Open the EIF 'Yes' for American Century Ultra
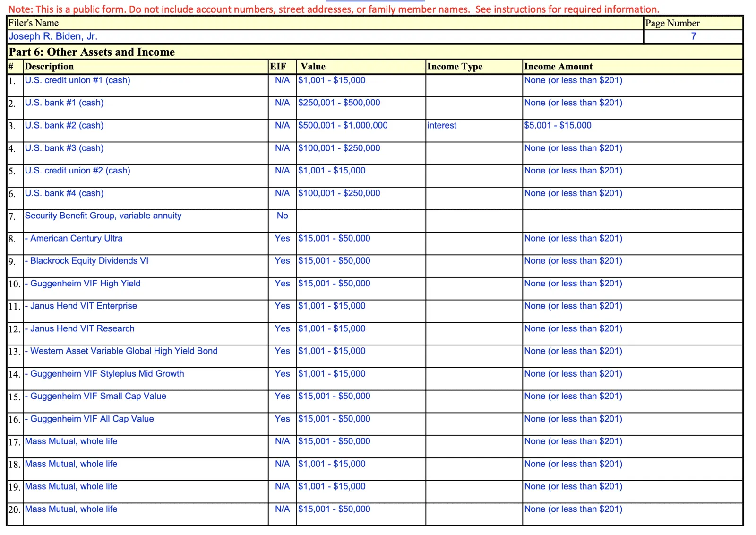756x535 pixels. pos(282,239)
